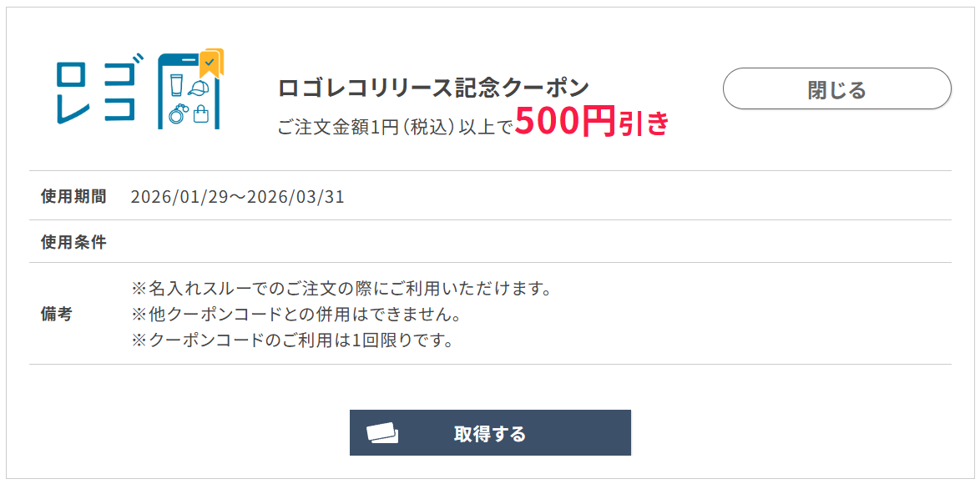Click the orange bookmark checkmark badge
Viewport: 980px width, 484px height.
(210, 63)
